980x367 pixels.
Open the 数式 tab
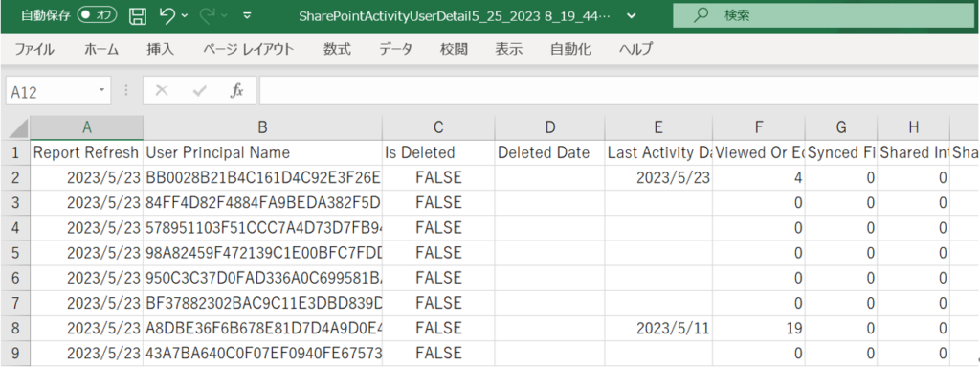pyautogui.click(x=337, y=50)
